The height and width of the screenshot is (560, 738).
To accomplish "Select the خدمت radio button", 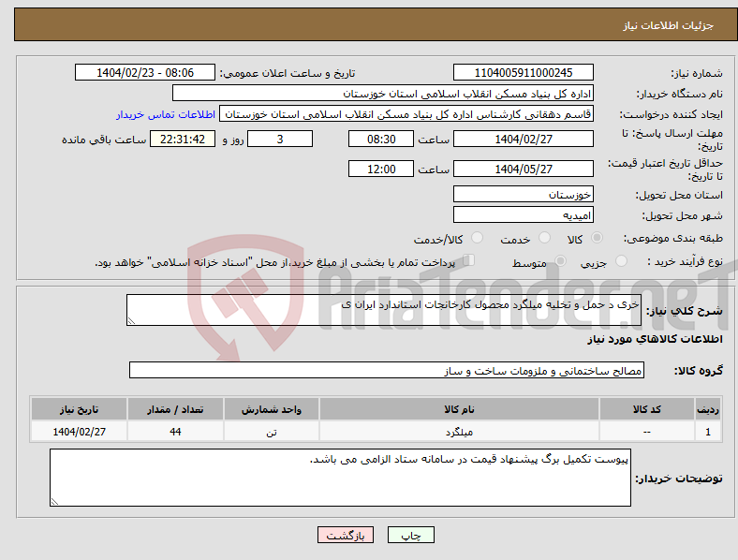I will coord(544,238).
